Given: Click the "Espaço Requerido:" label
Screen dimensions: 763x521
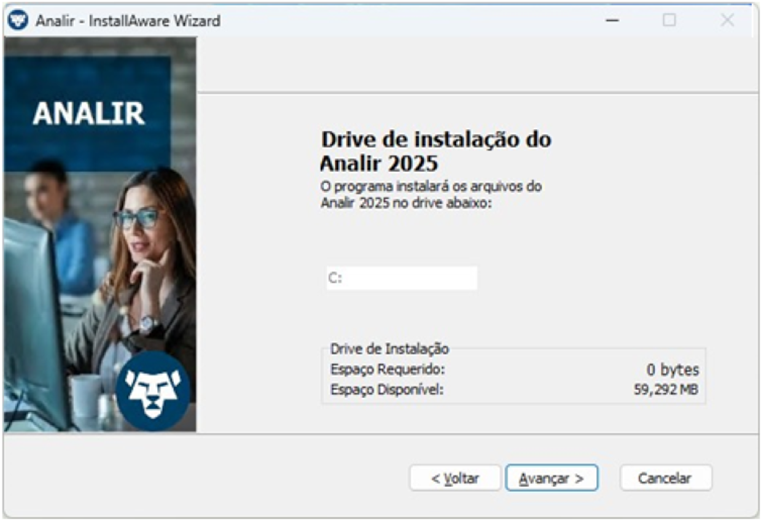Looking at the screenshot, I should (387, 369).
